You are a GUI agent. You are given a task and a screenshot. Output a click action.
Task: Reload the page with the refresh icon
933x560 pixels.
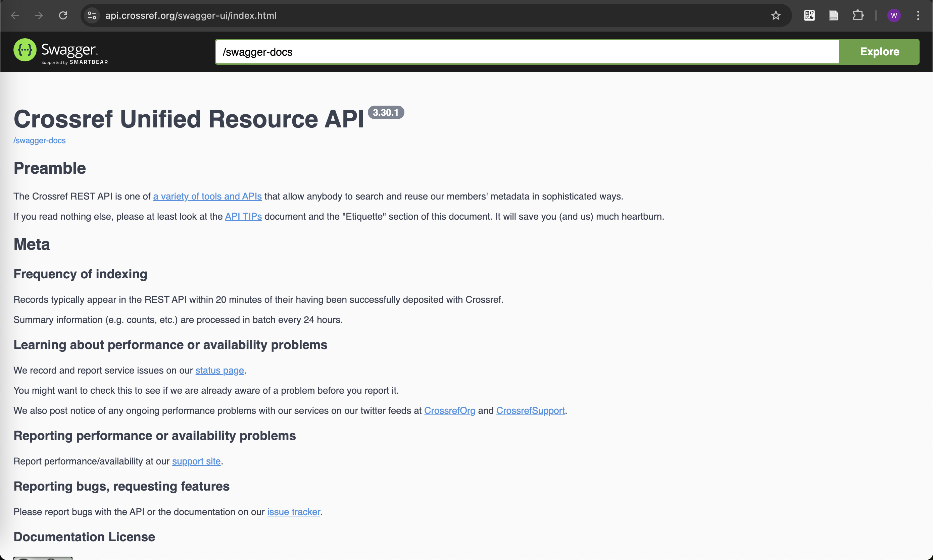point(63,15)
